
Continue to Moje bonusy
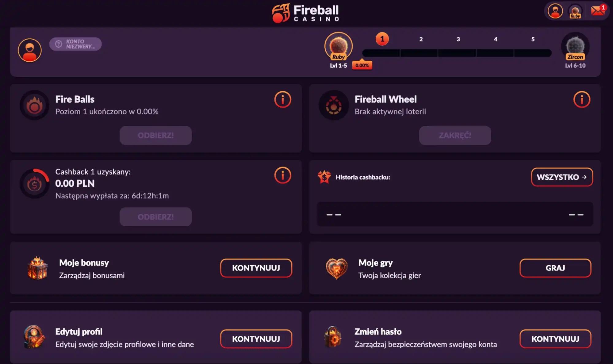tap(256, 268)
